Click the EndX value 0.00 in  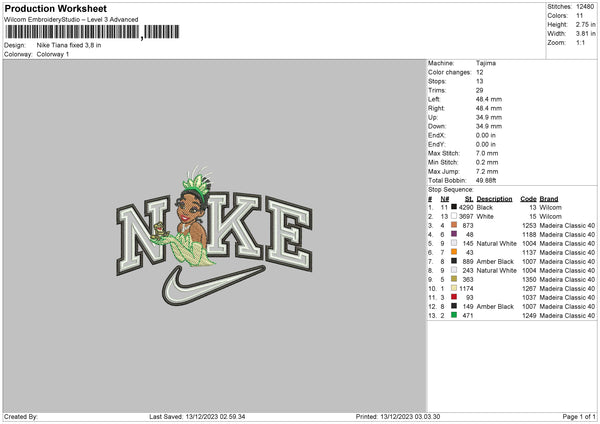pos(486,135)
